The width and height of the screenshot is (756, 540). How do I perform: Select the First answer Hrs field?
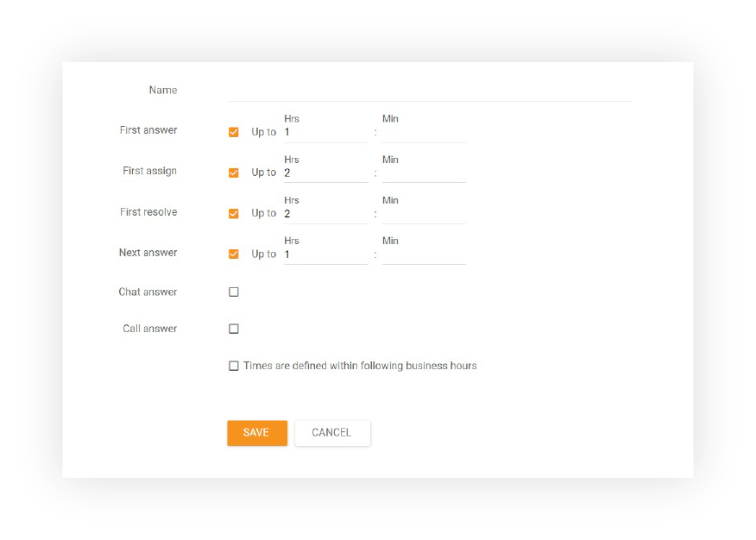pyautogui.click(x=325, y=132)
